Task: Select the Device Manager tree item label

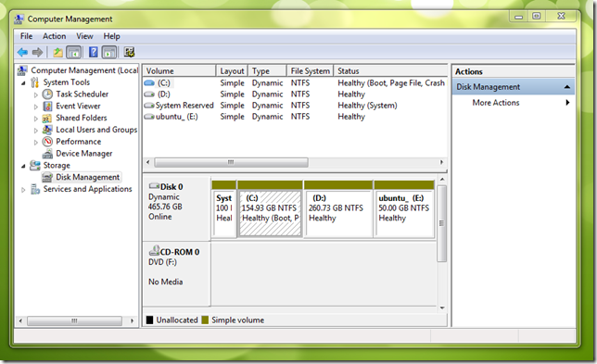Action: [84, 154]
